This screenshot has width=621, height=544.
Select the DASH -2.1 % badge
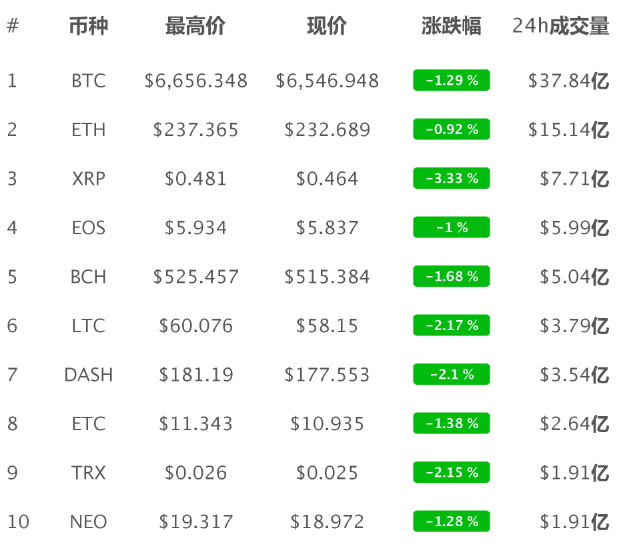(x=451, y=375)
